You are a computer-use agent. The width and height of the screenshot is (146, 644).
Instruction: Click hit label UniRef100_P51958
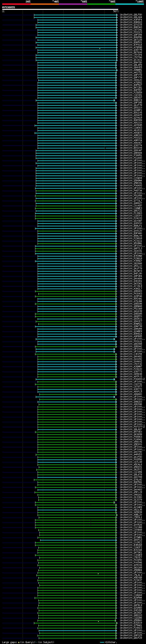click(131, 196)
